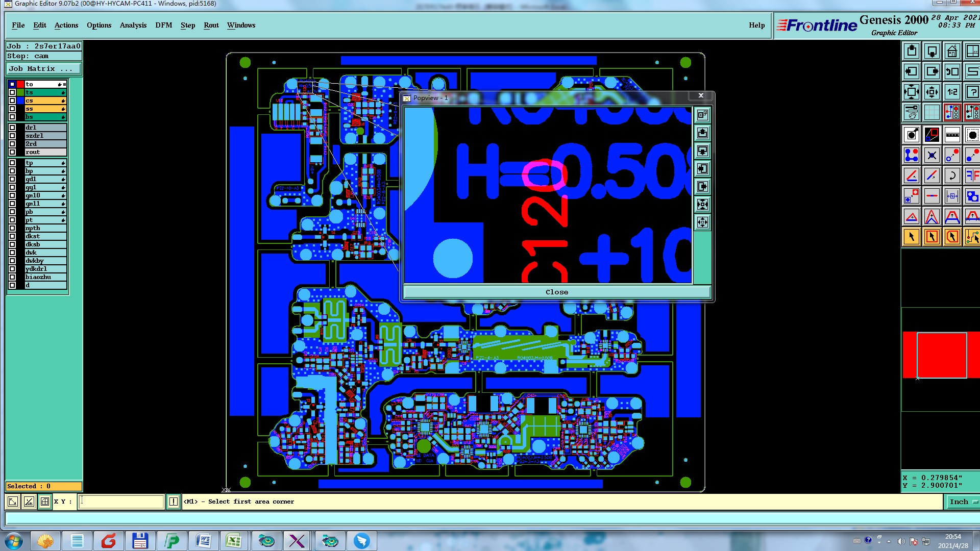
Task: Open the Inch units dropdown
Action: pyautogui.click(x=963, y=502)
